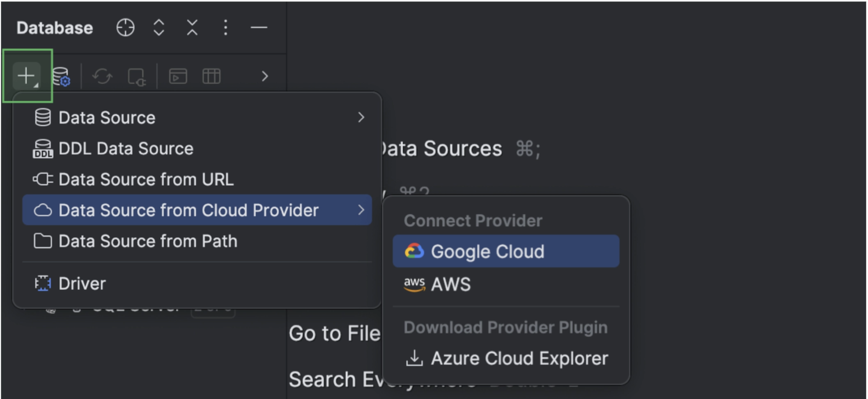This screenshot has height=399, width=868.
Task: Select Data Source from Cloud Provider
Action: pyautogui.click(x=188, y=210)
